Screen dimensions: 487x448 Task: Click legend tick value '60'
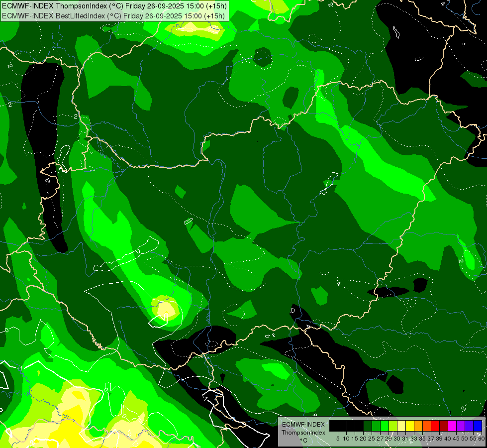click(x=481, y=439)
